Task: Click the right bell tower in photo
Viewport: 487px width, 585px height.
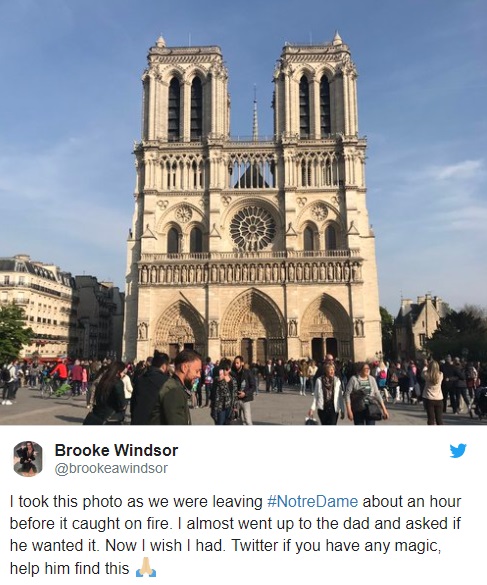Action: (316, 88)
